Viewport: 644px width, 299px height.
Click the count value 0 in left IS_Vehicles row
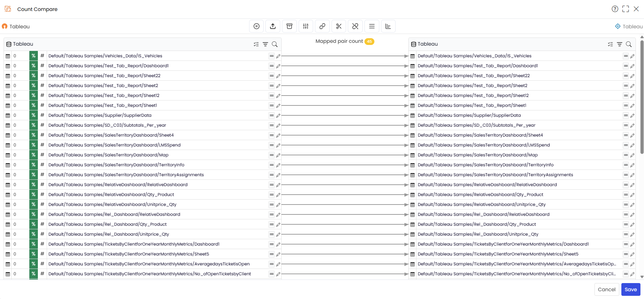click(x=15, y=56)
